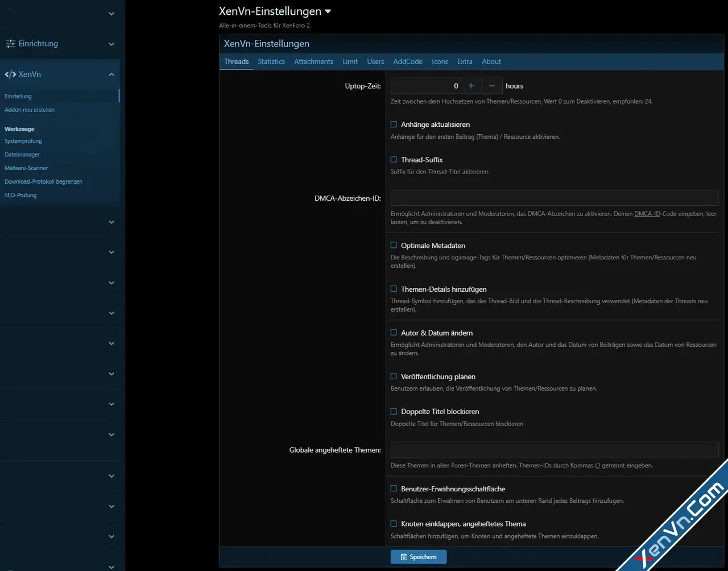The image size is (728, 571).
Task: Enable Anhänge aktualisieren checkbox
Action: pos(394,125)
